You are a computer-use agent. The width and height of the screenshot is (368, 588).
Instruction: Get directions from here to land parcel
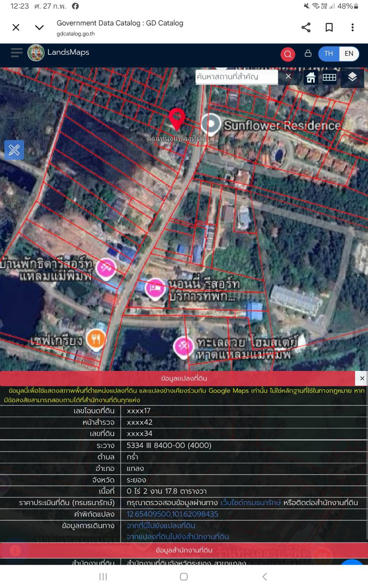[161, 526]
